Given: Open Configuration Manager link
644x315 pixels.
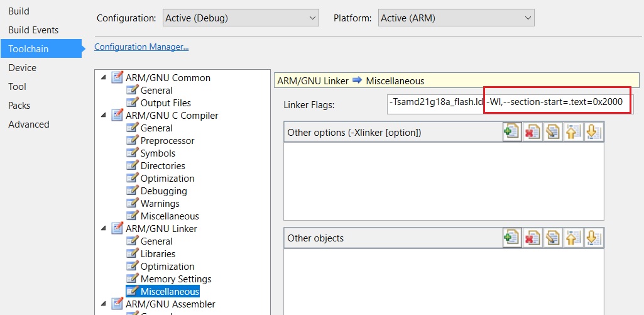Looking at the screenshot, I should (141, 47).
